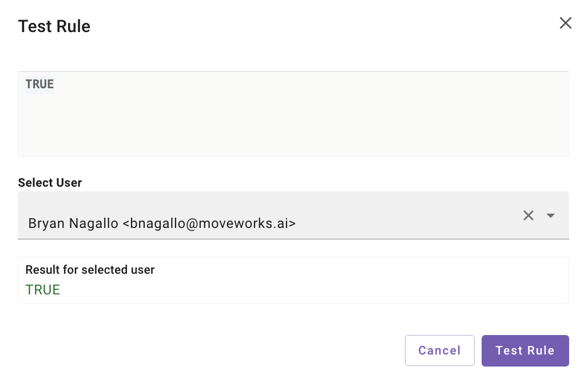Clear the selected user Bryan Nagallo
Viewport: 588px width, 378px height.
pyautogui.click(x=529, y=215)
